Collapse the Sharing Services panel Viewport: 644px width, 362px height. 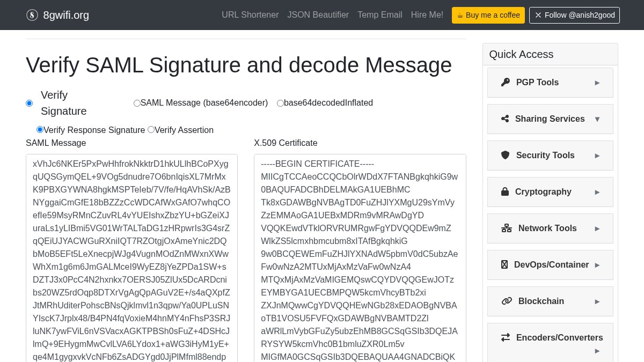[x=597, y=119]
